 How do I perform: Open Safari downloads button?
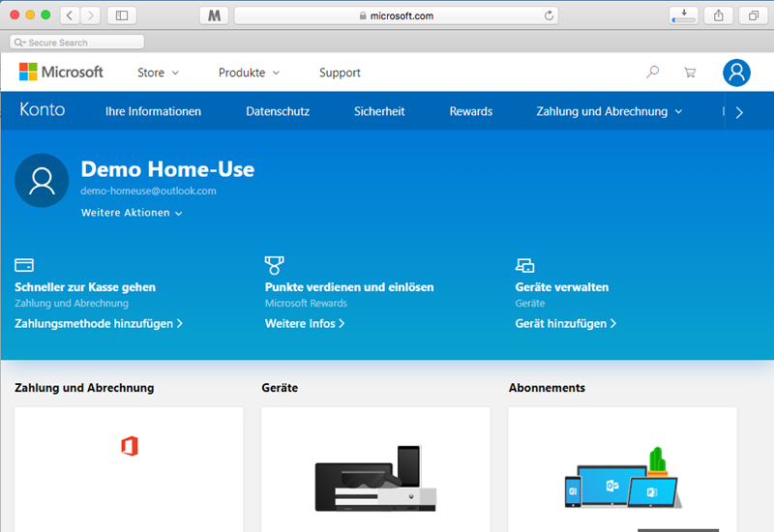684,15
